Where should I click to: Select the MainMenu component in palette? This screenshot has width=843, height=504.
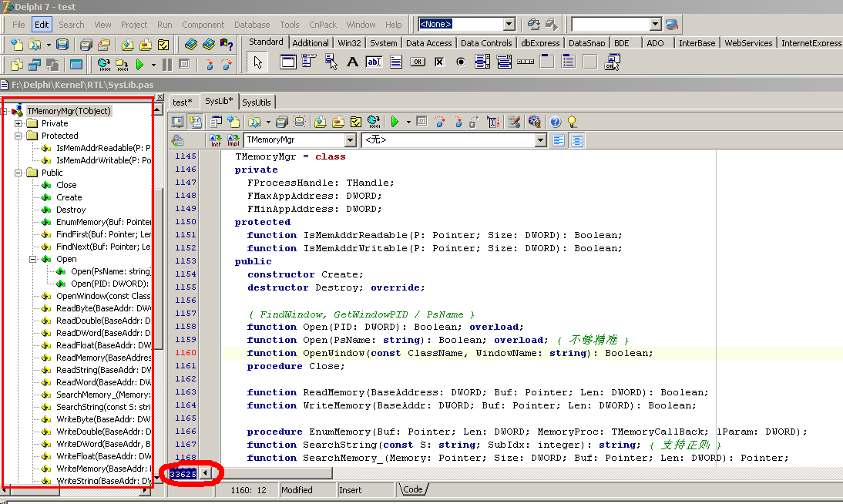coord(309,62)
